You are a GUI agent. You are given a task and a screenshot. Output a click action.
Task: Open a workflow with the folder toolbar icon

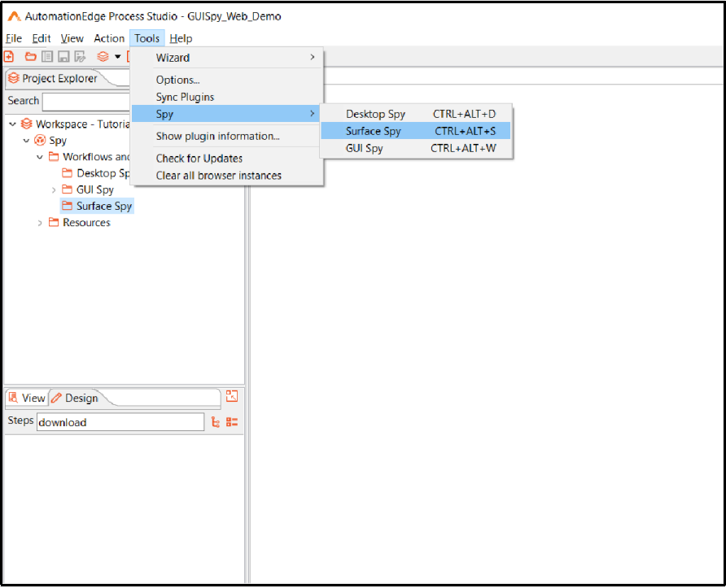tap(29, 57)
